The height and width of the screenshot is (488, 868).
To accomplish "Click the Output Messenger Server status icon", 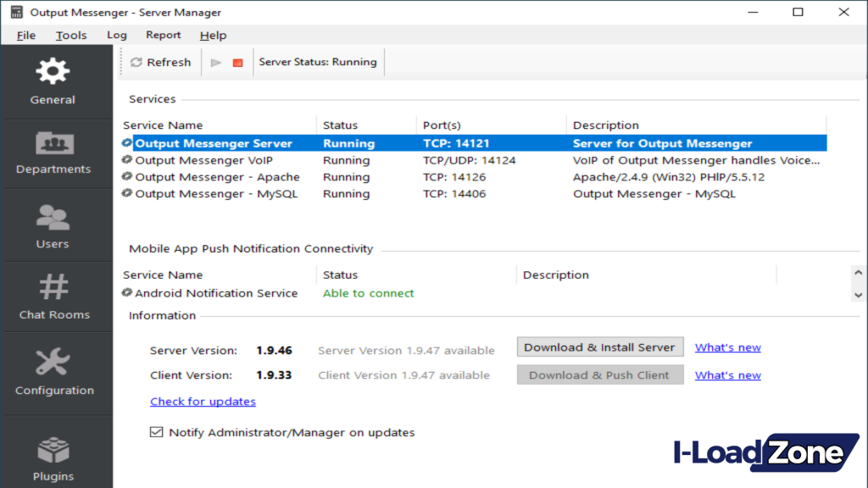I will (x=127, y=142).
